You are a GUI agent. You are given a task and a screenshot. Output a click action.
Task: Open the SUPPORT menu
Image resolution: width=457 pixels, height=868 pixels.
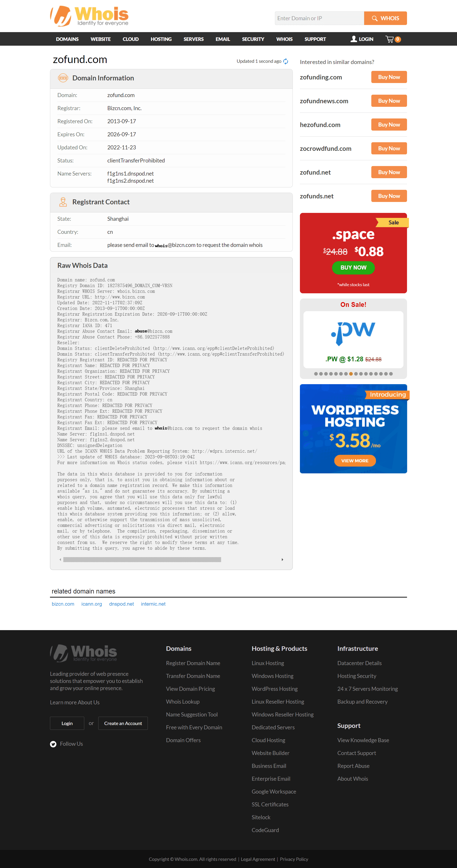[x=315, y=39]
